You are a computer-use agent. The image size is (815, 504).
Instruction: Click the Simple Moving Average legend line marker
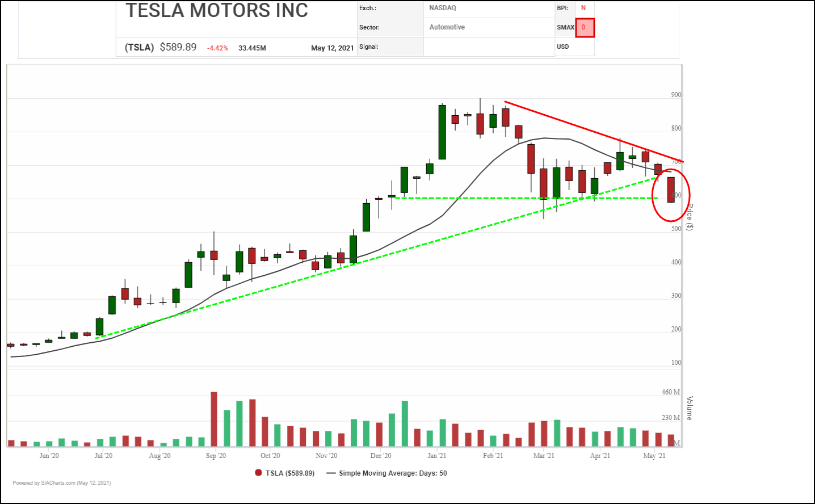[331, 473]
